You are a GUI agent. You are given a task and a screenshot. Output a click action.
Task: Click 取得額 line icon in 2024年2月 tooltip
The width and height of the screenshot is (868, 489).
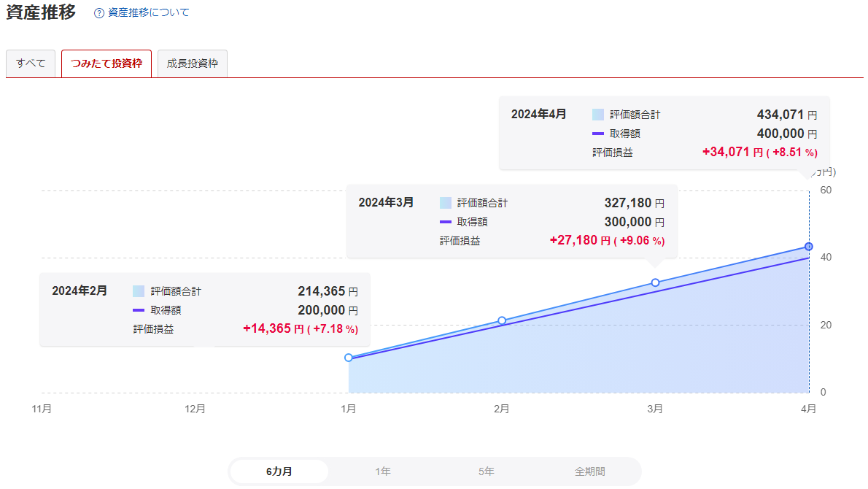[139, 310]
